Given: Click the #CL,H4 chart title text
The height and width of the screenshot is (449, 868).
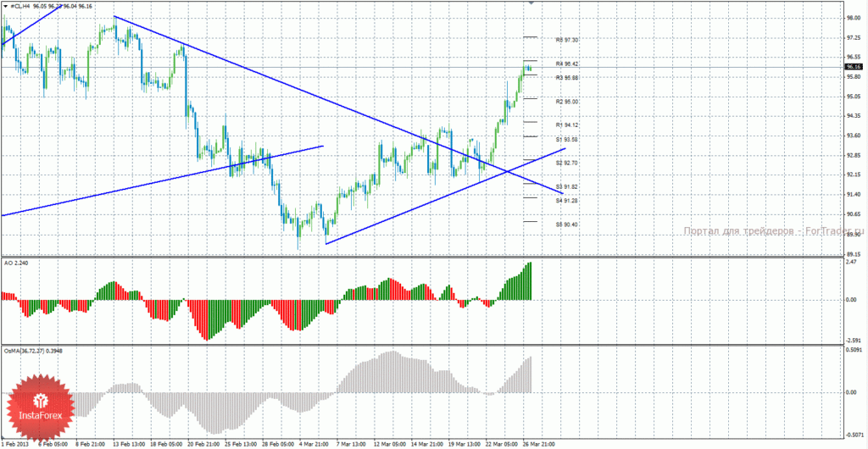Looking at the screenshot, I should [x=21, y=5].
